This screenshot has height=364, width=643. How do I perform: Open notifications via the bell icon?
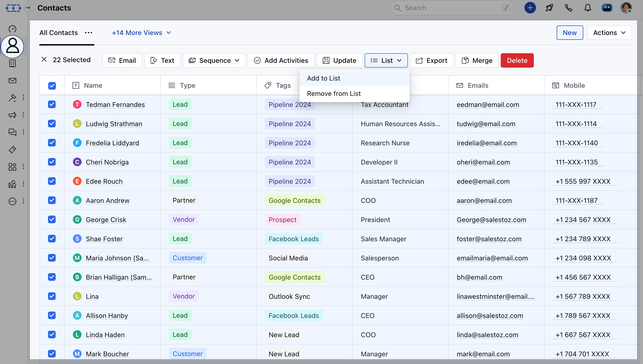(x=588, y=8)
